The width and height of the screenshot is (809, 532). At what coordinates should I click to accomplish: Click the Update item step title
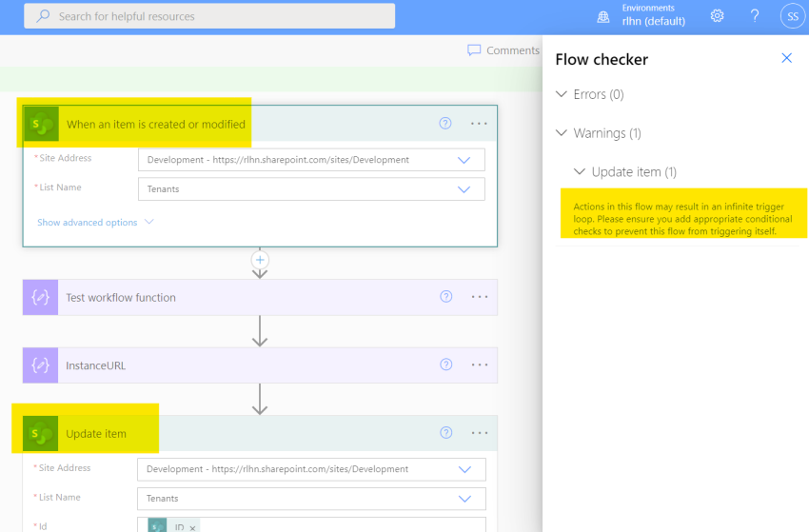pyautogui.click(x=96, y=434)
